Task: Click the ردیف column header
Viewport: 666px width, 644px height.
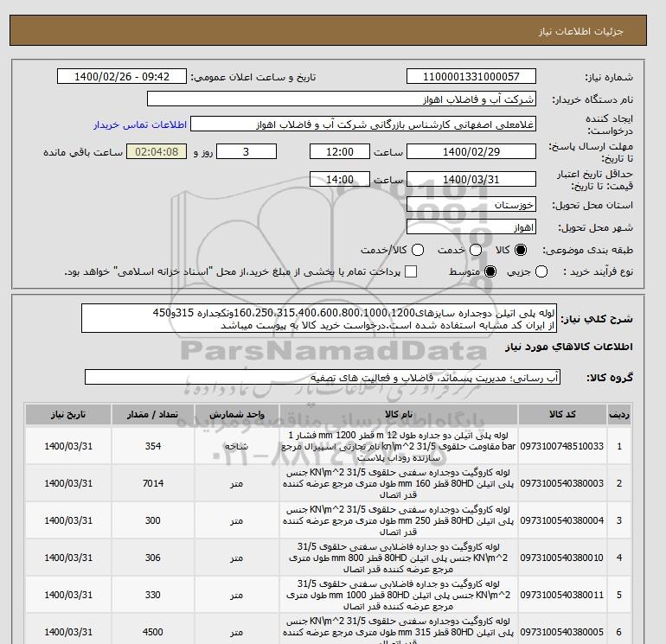Action: [x=619, y=414]
